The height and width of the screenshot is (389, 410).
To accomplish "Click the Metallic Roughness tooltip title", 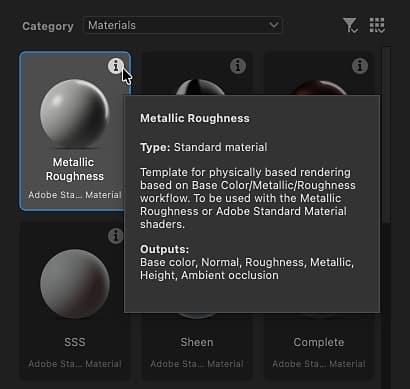I will point(195,118).
